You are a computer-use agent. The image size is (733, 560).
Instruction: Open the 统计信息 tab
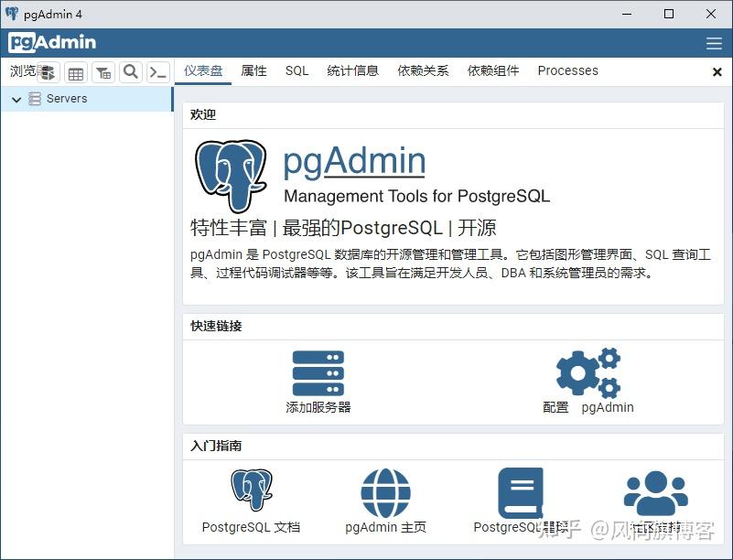(353, 70)
